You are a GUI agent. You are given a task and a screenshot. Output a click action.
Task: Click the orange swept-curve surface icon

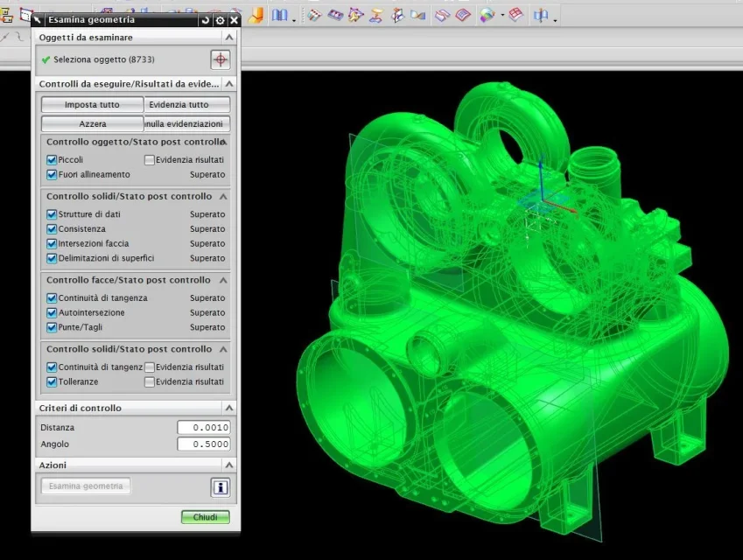coord(376,16)
